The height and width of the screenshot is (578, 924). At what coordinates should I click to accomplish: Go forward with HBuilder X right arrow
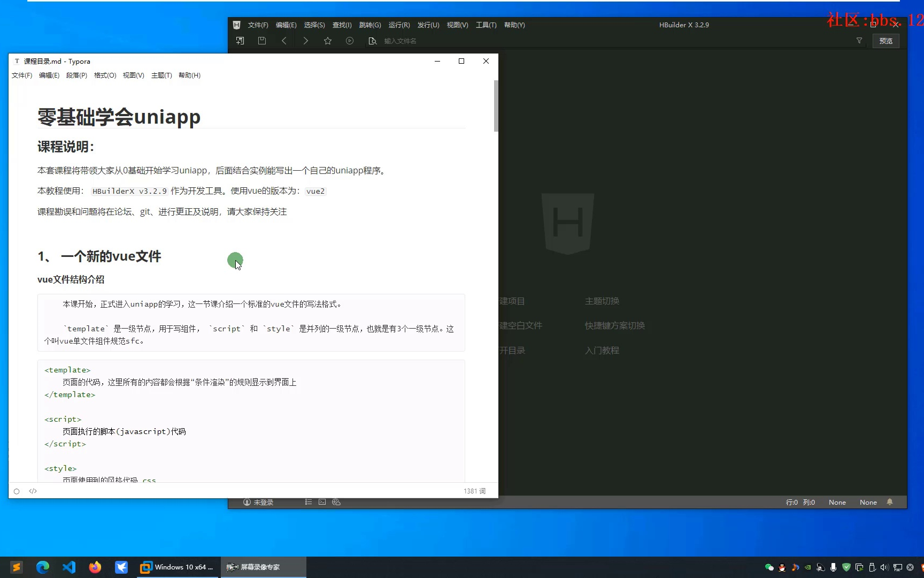pos(306,41)
